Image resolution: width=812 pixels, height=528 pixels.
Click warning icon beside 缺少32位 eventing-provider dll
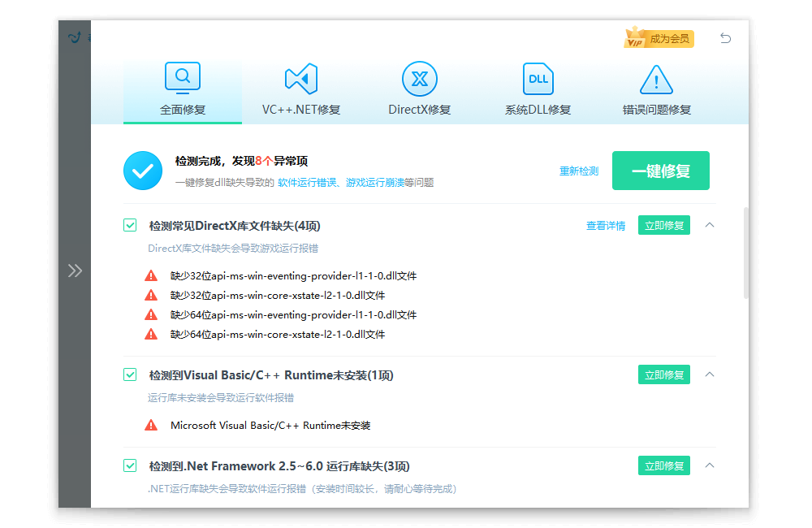(151, 275)
